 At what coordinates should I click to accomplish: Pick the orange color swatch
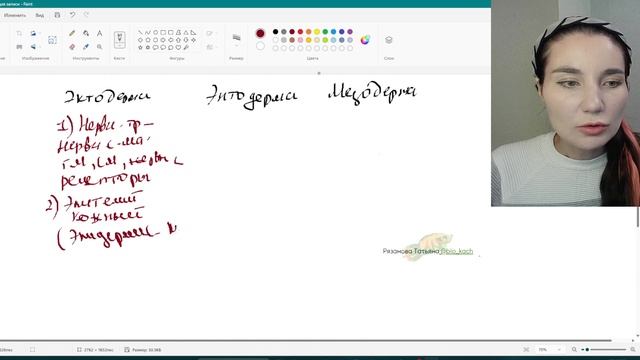(x=309, y=32)
